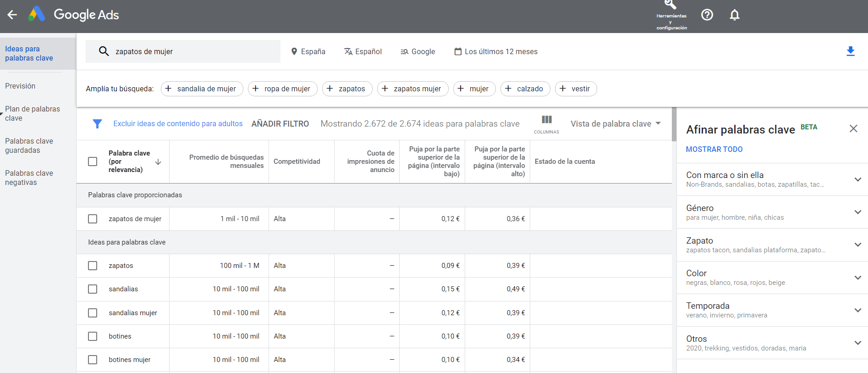Click the '0,15 €' low bid value
Screen dimensions: 868x373
pos(450,289)
